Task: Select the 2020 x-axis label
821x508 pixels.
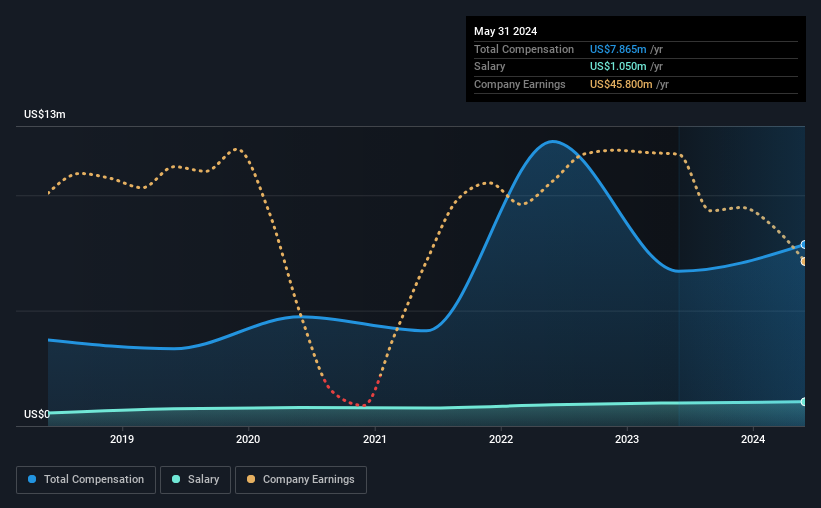Action: 248,439
